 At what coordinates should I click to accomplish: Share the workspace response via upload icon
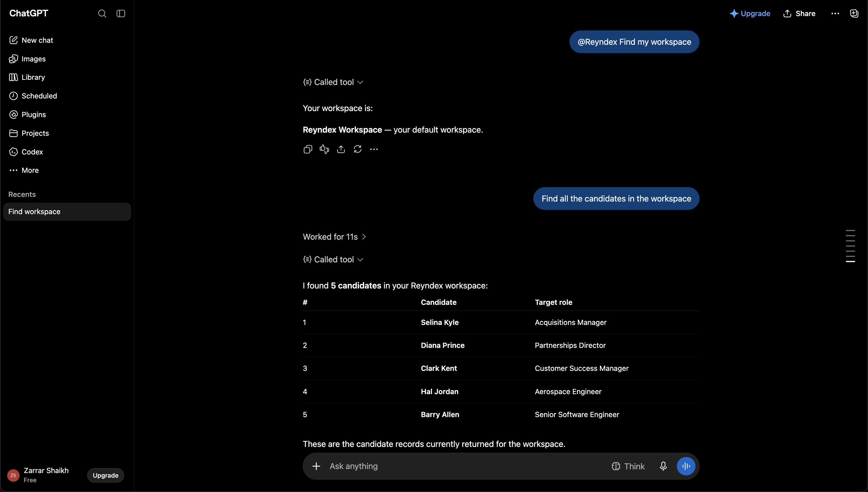341,149
